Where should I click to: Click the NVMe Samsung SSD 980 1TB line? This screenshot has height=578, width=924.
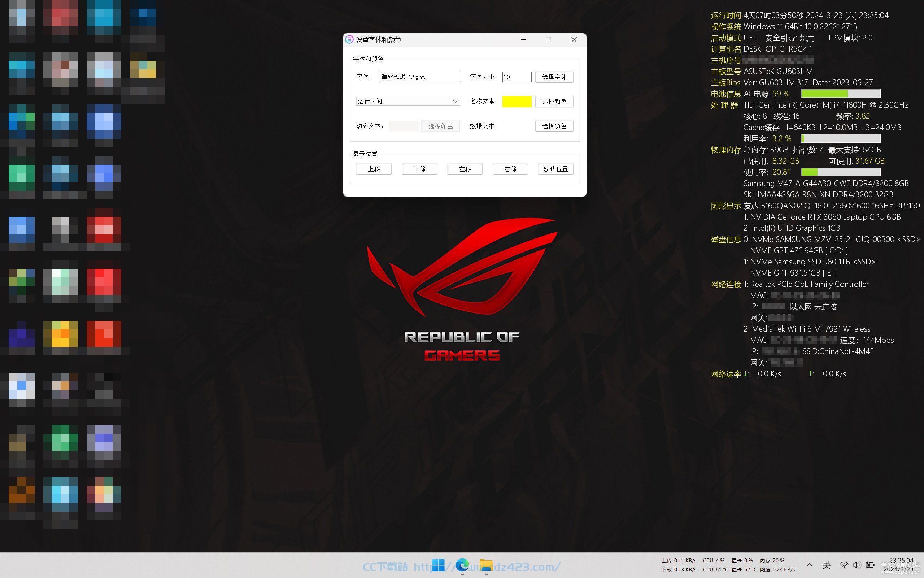click(809, 262)
